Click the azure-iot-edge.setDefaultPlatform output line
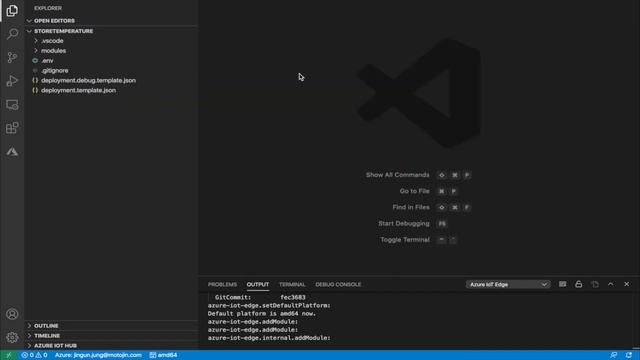Viewport: 640px width, 360px height. click(269, 306)
